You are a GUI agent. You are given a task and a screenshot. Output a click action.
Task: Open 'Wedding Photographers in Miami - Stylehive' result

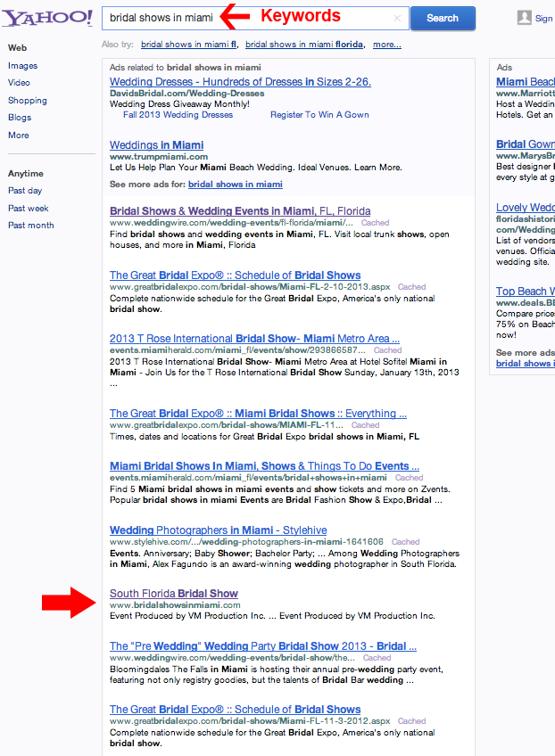(x=218, y=530)
